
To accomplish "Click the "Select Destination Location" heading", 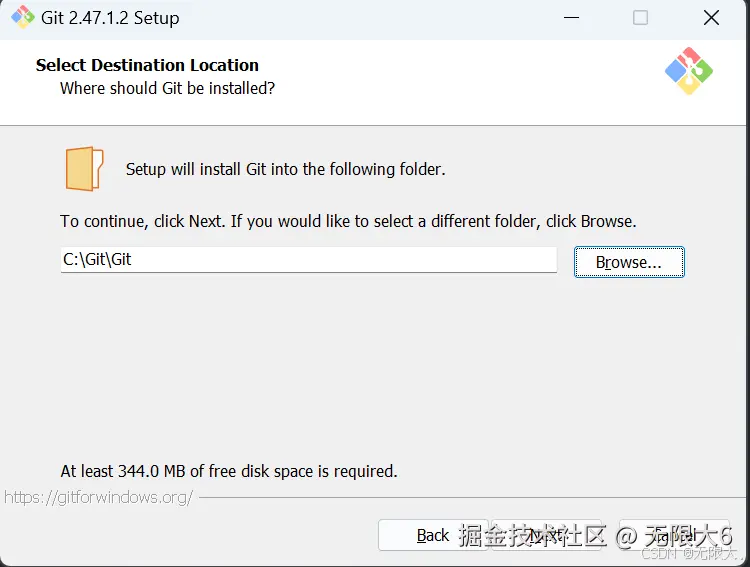I will pyautogui.click(x=147, y=65).
